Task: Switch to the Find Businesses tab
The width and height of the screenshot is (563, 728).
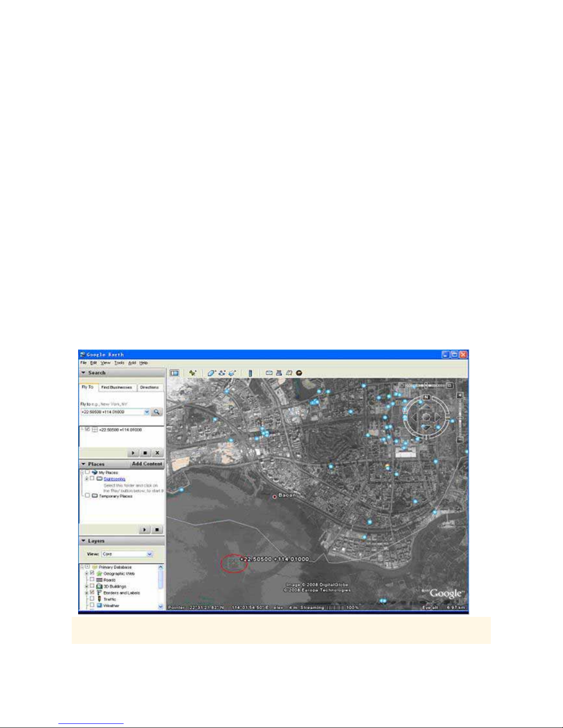Action: click(117, 387)
